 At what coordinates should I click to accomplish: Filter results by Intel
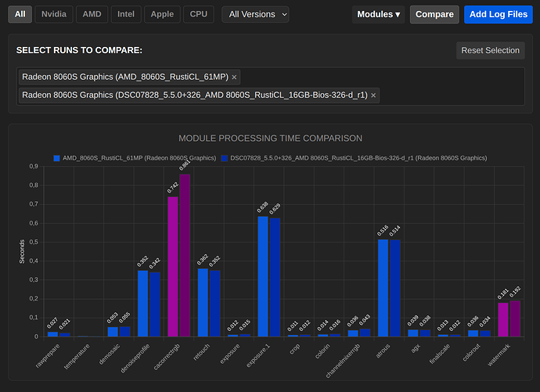[x=126, y=14]
